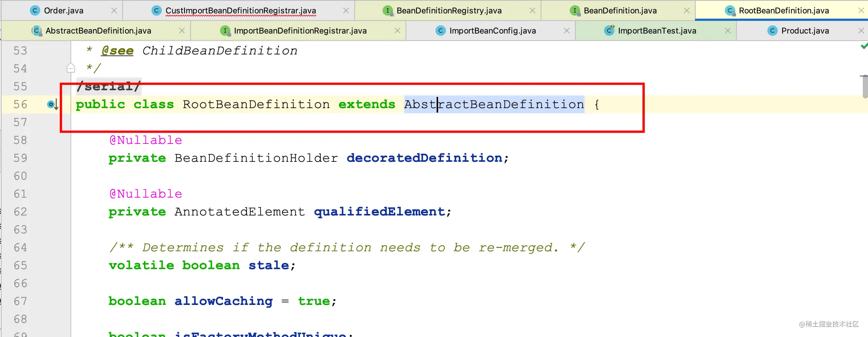Image resolution: width=868 pixels, height=337 pixels.
Task: Click the BeanDefinition.java interface icon
Action: [575, 10]
